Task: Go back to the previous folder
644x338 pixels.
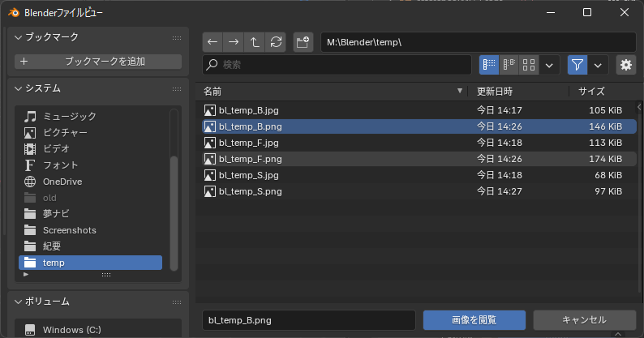Action: (213, 42)
